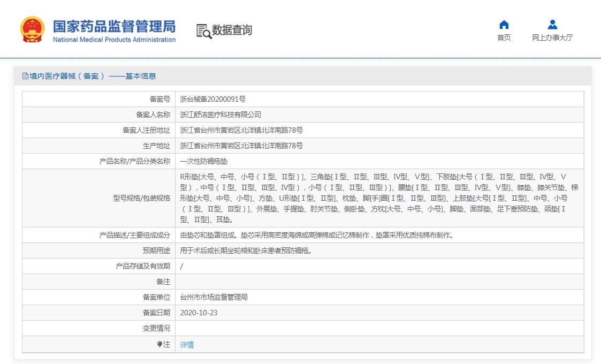Click the 生产地址 address value
The height and width of the screenshot is (364, 601).
coord(241,146)
